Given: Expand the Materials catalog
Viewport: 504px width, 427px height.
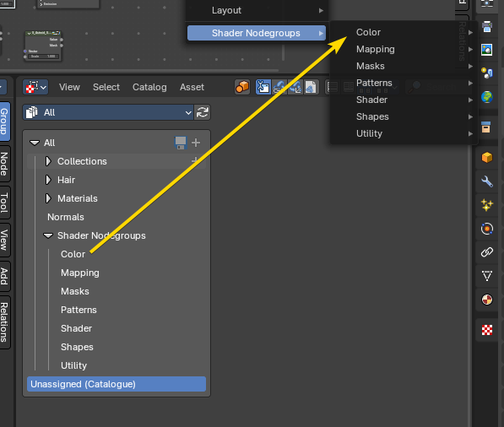Looking at the screenshot, I should (48, 198).
